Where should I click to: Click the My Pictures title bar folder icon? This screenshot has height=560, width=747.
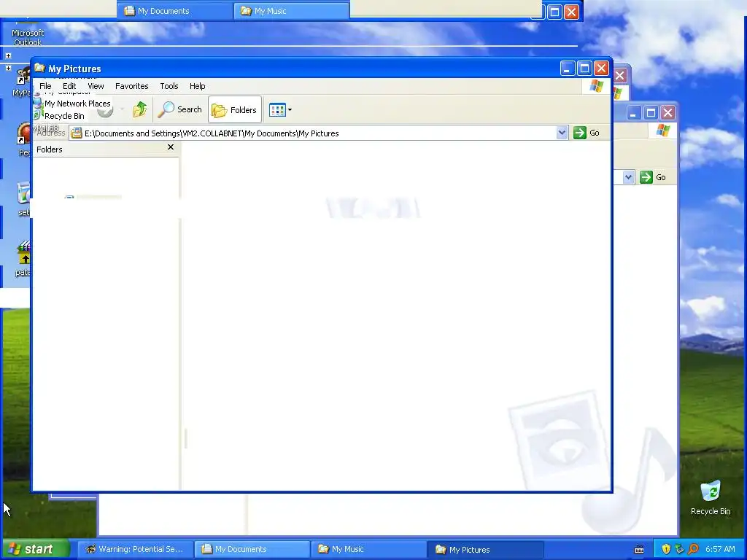(39, 68)
